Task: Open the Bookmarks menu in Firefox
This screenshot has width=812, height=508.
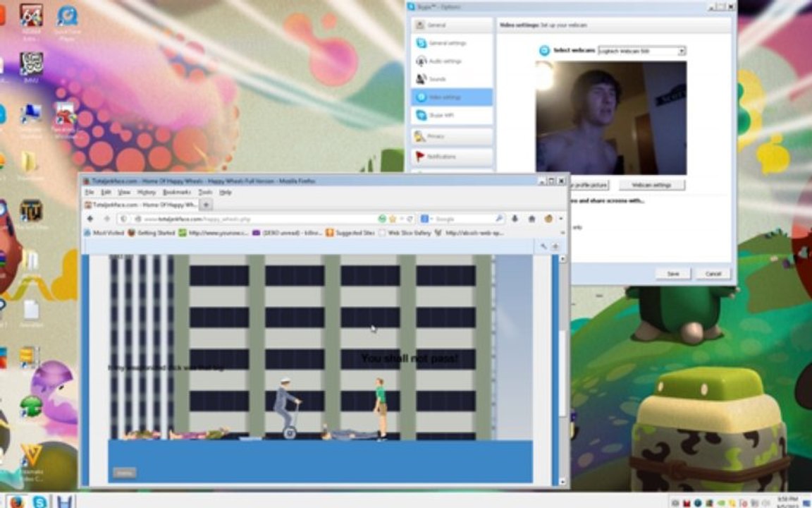Action: pos(177,193)
